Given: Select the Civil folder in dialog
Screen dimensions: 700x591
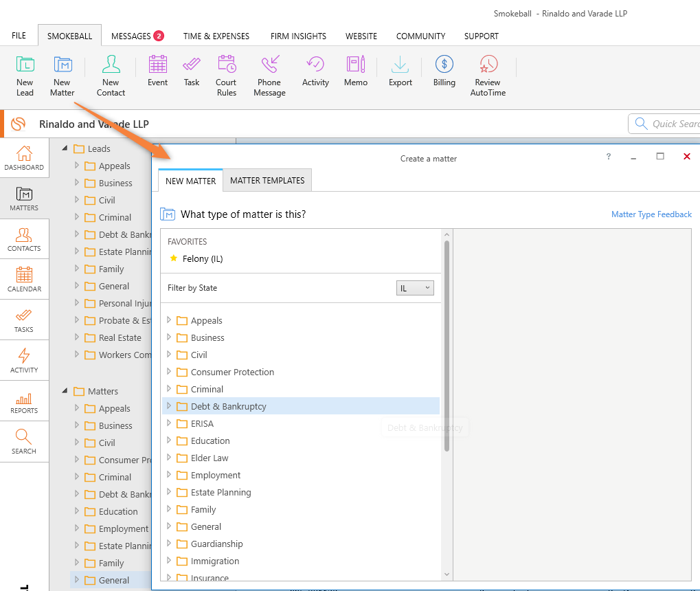Looking at the screenshot, I should [199, 355].
